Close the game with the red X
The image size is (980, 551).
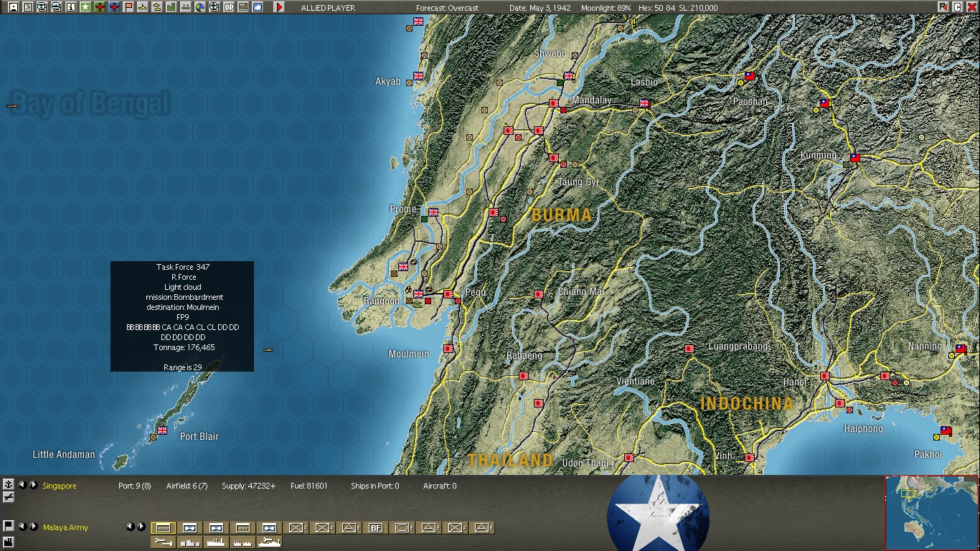(x=972, y=7)
